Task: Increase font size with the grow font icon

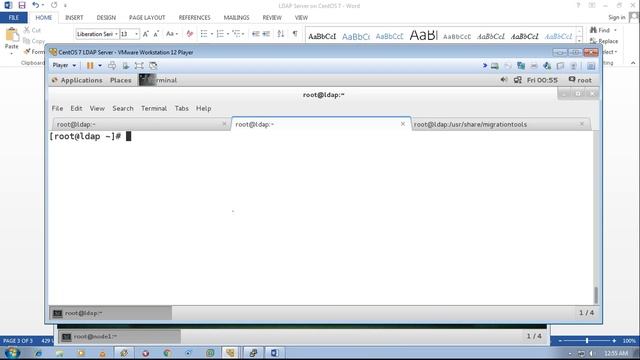Action: (x=145, y=34)
